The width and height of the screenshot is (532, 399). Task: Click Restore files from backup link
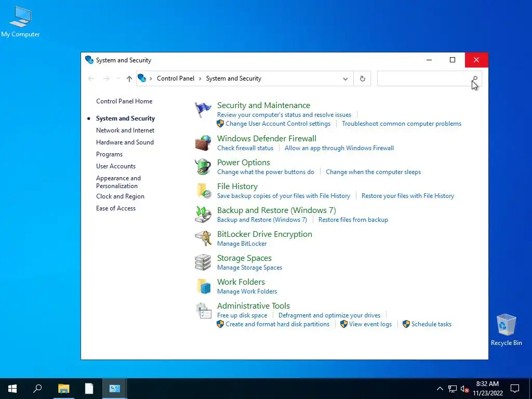tap(353, 220)
